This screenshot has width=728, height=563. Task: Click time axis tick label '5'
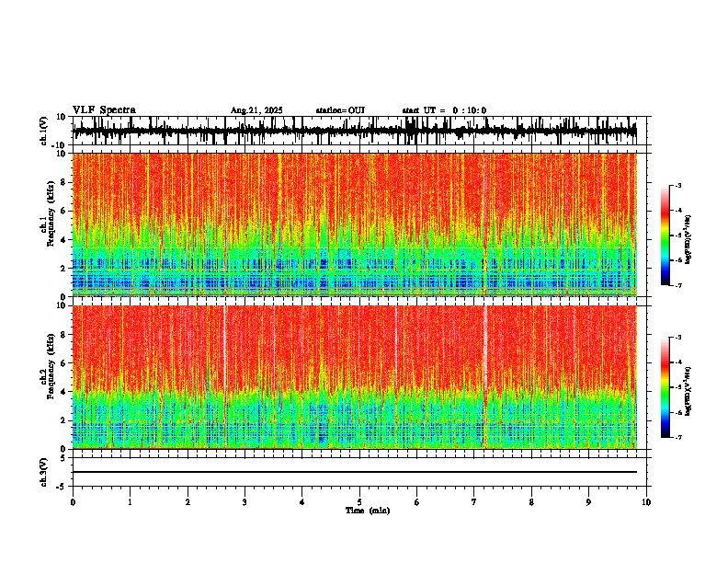click(359, 502)
